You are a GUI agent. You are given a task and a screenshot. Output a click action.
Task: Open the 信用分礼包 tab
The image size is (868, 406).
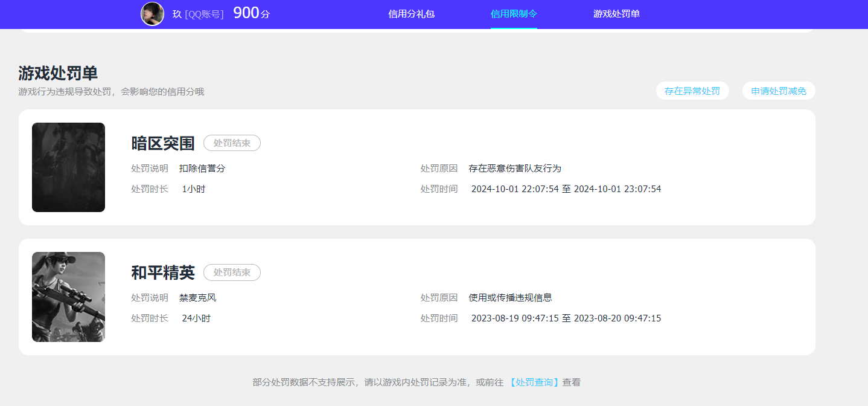[411, 14]
